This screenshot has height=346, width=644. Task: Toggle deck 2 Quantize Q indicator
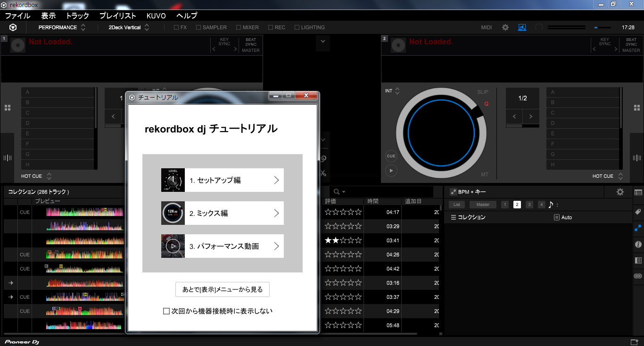click(486, 104)
